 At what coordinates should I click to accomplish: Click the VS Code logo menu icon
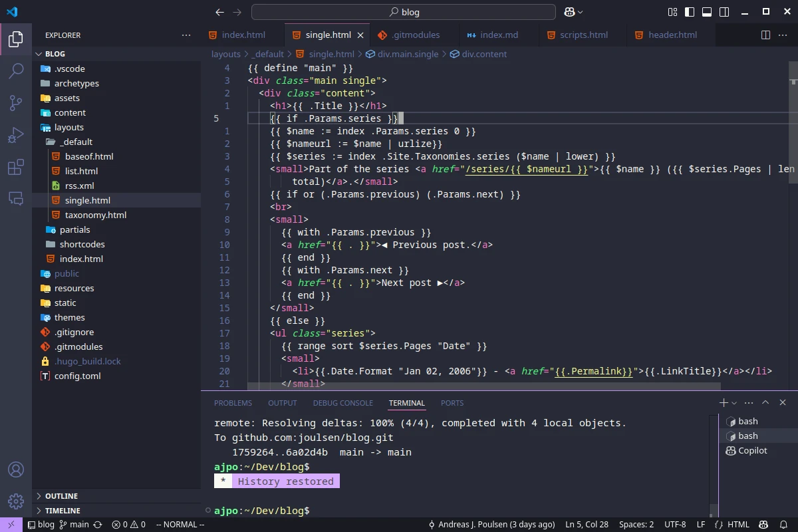(x=12, y=12)
